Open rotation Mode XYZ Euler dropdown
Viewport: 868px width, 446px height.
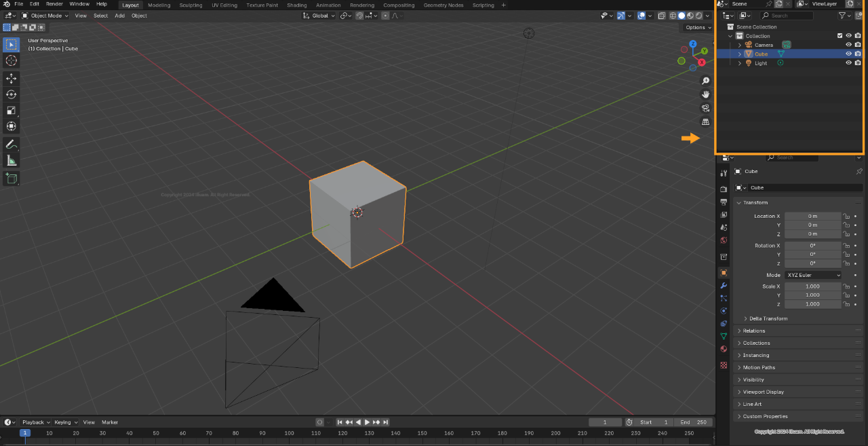point(813,275)
